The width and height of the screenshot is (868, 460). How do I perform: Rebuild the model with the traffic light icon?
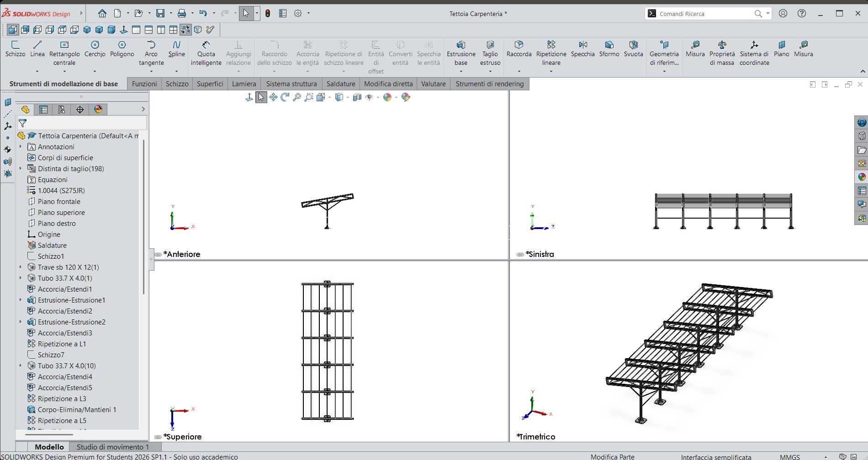[268, 13]
